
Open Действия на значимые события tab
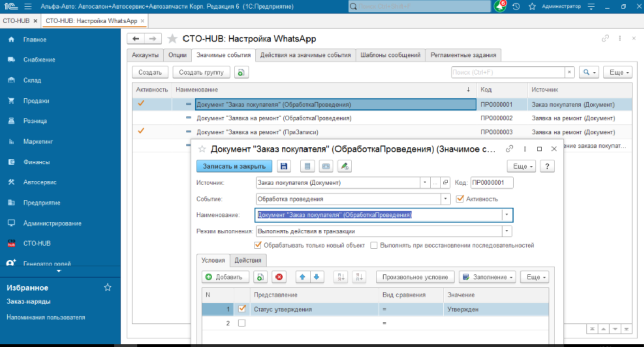[305, 55]
